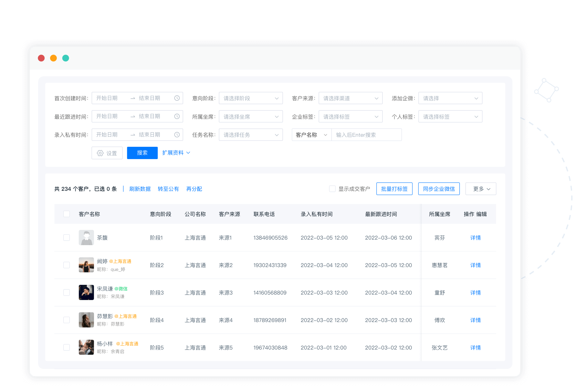Open avatar of customer 茆慧影

[86, 320]
